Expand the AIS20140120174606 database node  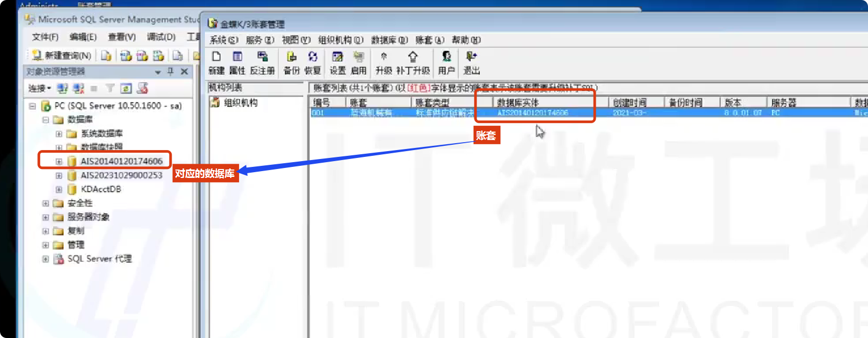tap(59, 161)
